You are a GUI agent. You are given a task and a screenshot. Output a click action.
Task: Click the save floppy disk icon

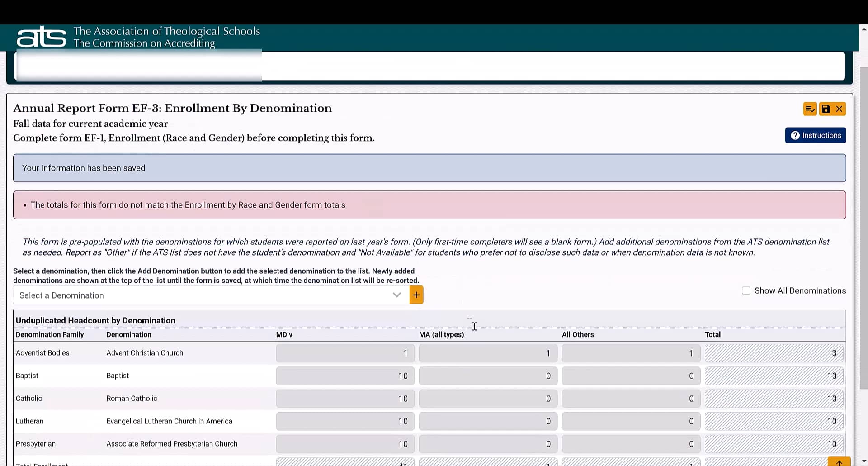coord(826,109)
